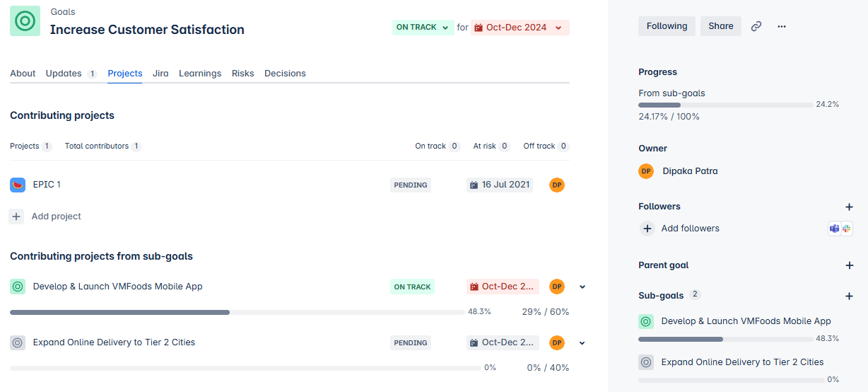
Task: Click the ON TRACK badge on Develop & Launch
Action: 412,287
